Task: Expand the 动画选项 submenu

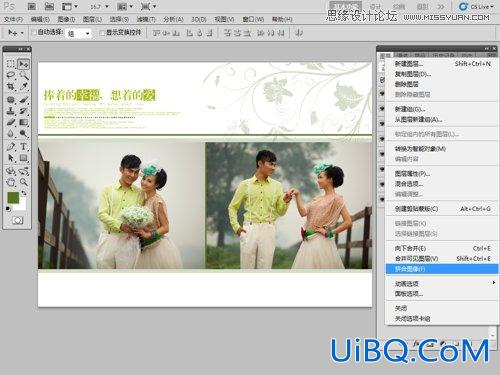Action: point(442,283)
